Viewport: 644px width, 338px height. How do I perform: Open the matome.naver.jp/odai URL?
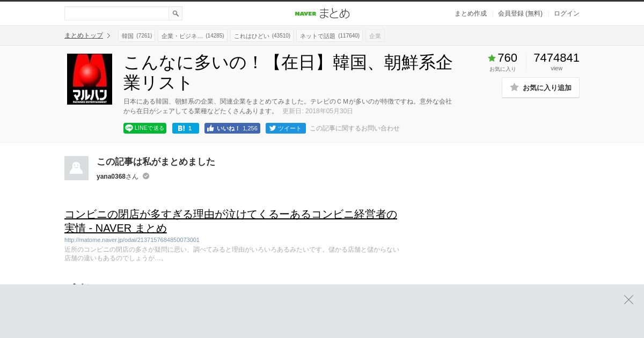[x=132, y=240]
